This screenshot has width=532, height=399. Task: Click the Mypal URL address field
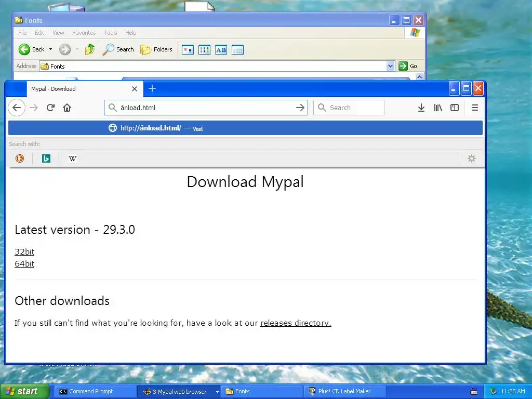pos(205,108)
